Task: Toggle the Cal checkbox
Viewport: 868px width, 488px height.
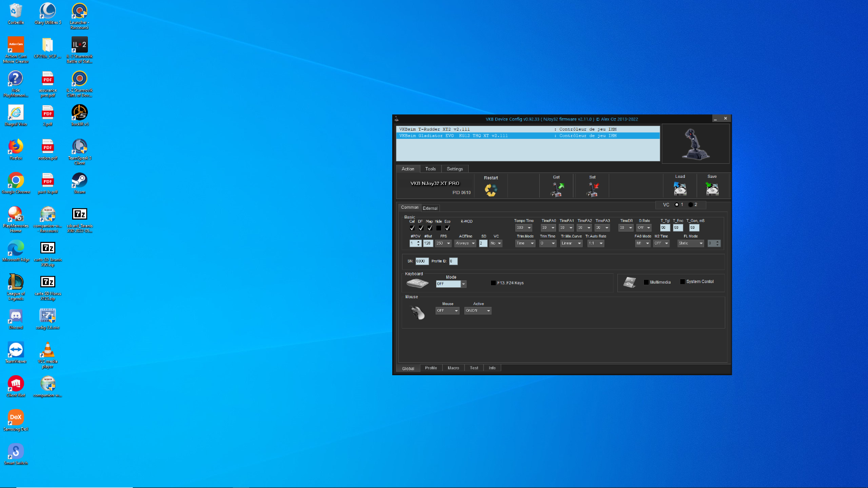Action: tap(412, 228)
